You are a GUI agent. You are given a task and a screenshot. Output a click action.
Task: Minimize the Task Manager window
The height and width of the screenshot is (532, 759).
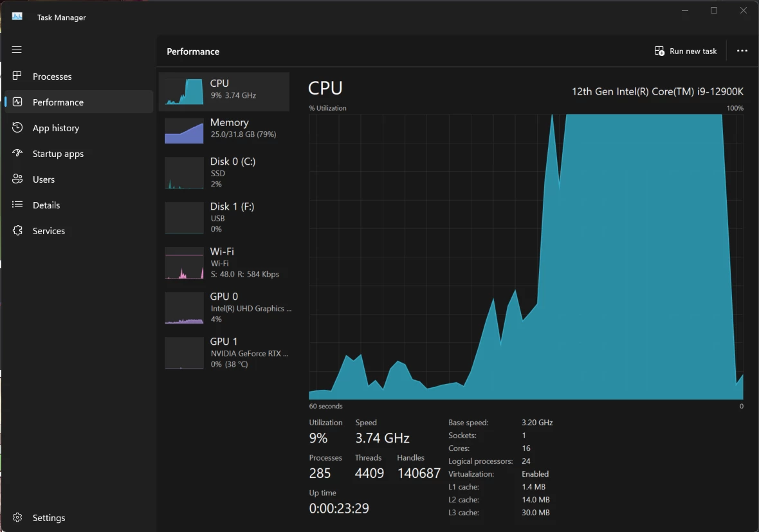[684, 10]
